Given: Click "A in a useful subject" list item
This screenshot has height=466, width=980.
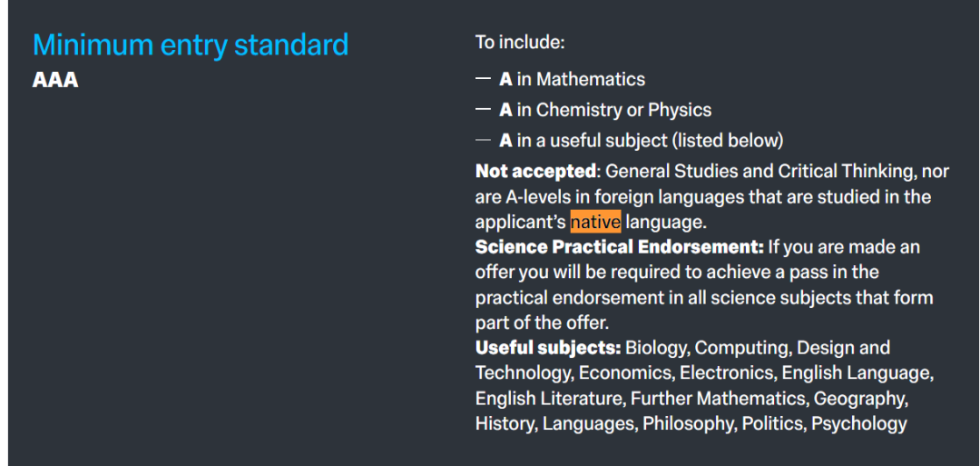Looking at the screenshot, I should [641, 140].
